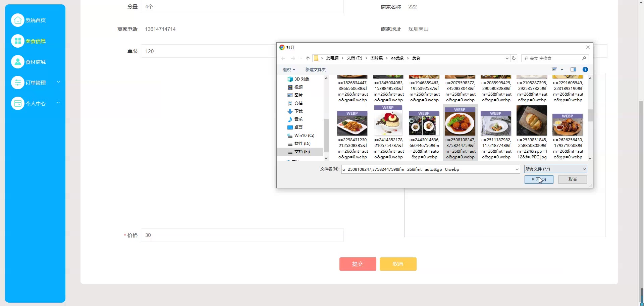The height and width of the screenshot is (306, 644).
Task: Click the 个人中心 card icon in sidebar
Action: [18, 103]
